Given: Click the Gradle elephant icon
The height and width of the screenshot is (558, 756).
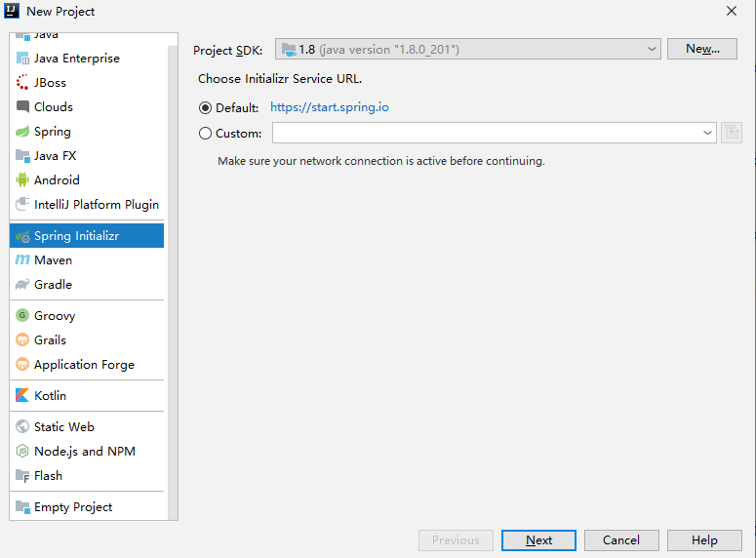Looking at the screenshot, I should pos(22,285).
